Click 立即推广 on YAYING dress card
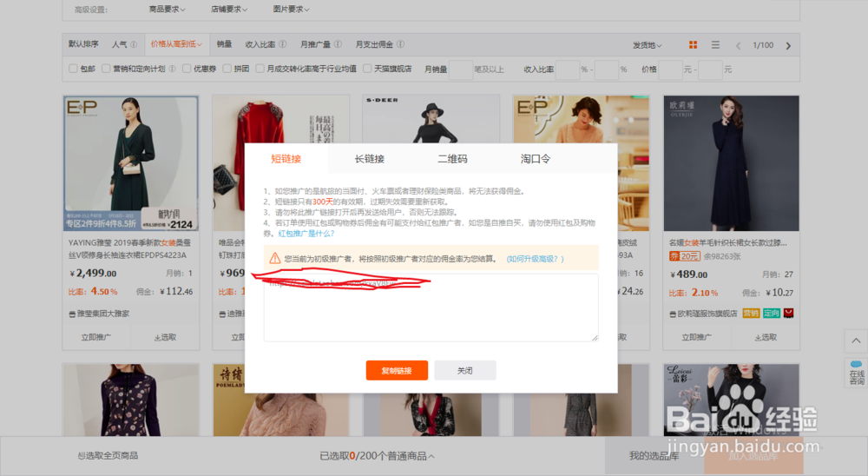The height and width of the screenshot is (476, 868). [96, 337]
